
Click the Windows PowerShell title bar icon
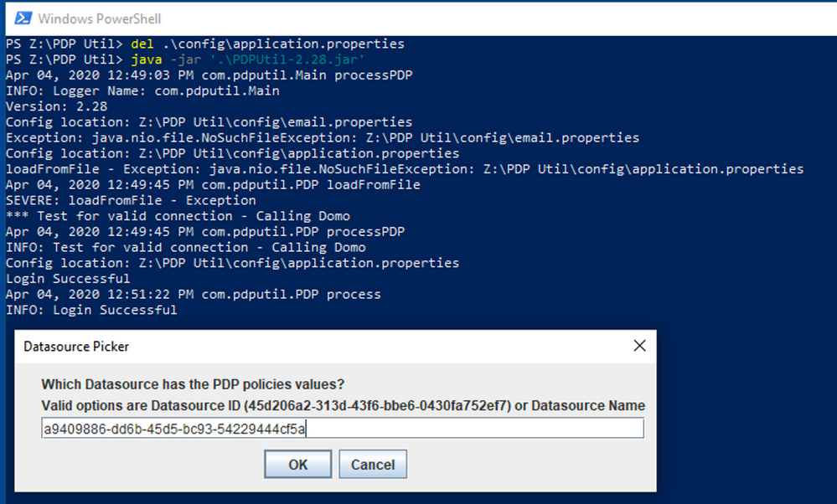point(23,18)
